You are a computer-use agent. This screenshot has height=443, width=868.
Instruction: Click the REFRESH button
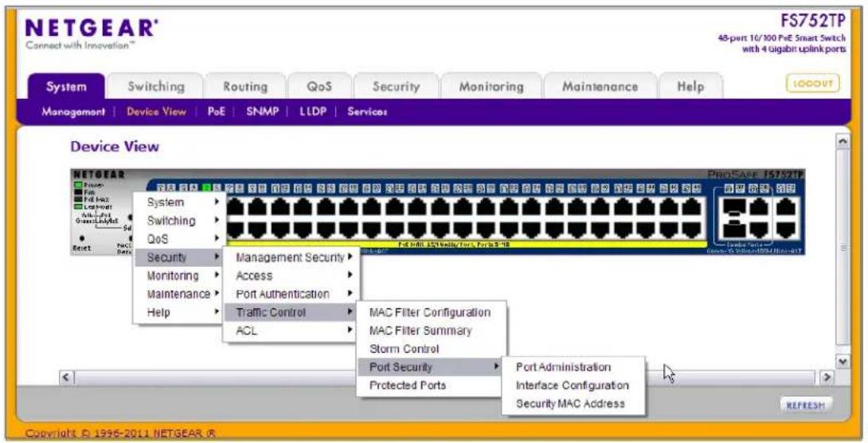pos(806,406)
